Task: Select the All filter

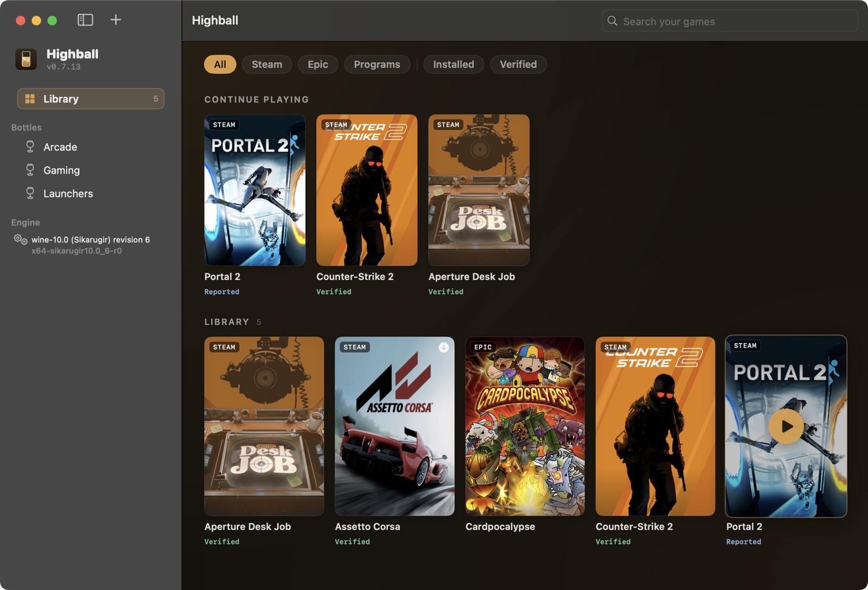Action: point(220,64)
